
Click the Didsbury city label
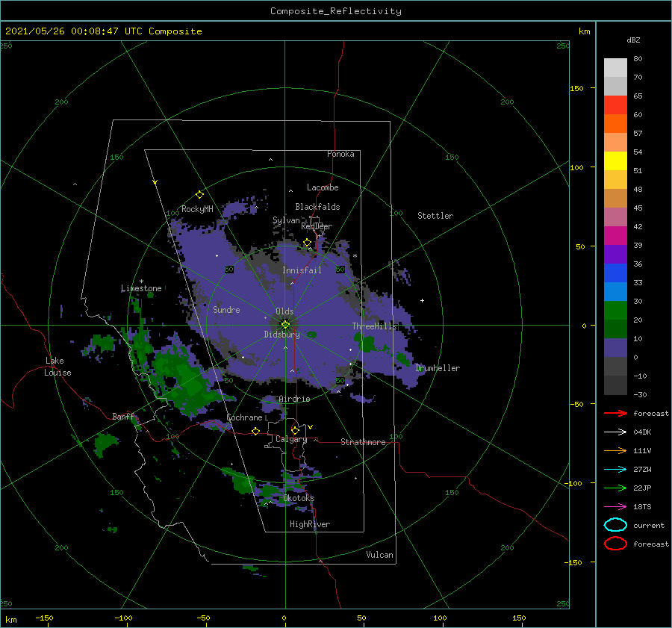coord(281,335)
